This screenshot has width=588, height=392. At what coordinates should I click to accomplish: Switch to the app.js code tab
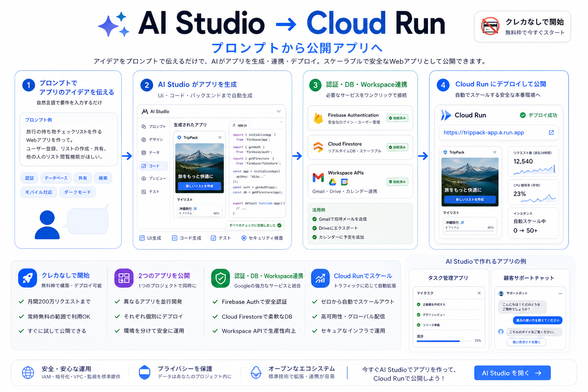[240, 125]
